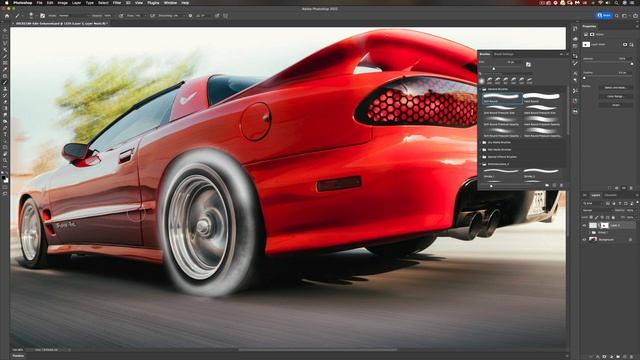
Task: Click the Select and Mask button
Action: click(616, 87)
